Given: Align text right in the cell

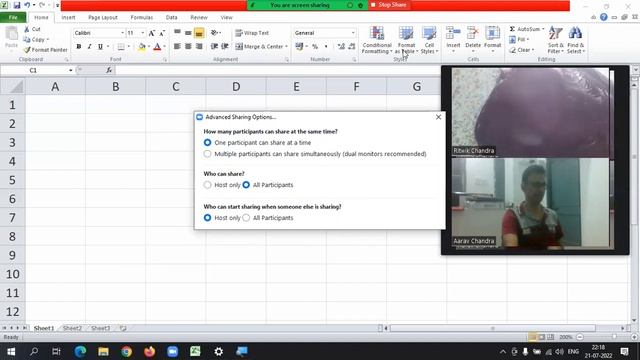Looking at the screenshot, I should coord(199,47).
